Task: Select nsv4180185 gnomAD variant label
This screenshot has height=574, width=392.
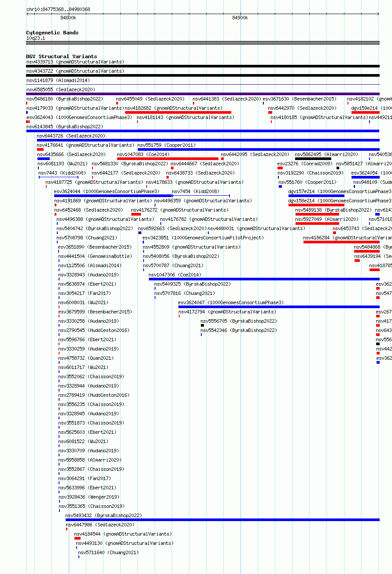Action: tap(320, 117)
